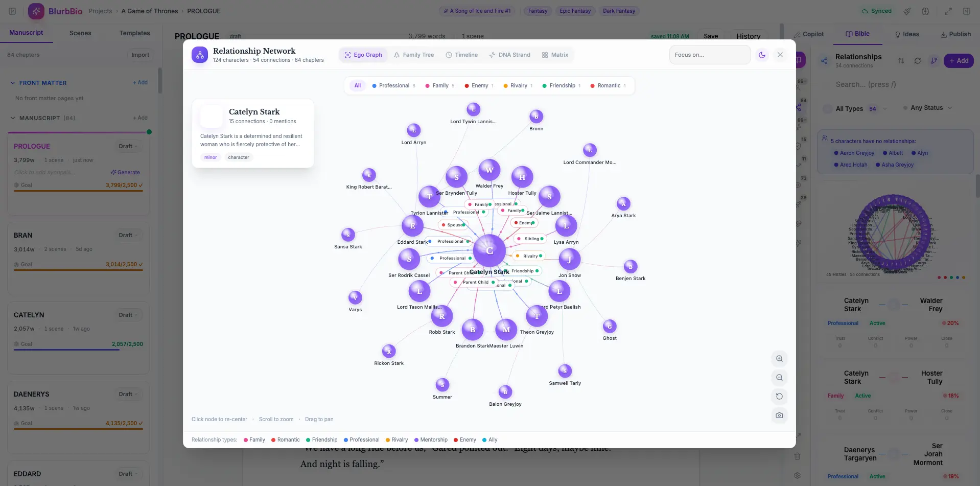The width and height of the screenshot is (980, 486).
Task: Toggle dark mode moon icon in dialog
Action: pos(762,55)
